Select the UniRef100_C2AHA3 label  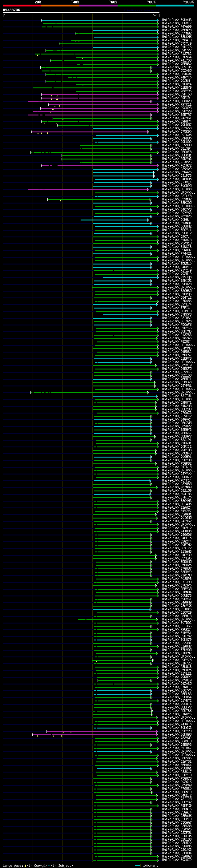(x=176, y=856)
